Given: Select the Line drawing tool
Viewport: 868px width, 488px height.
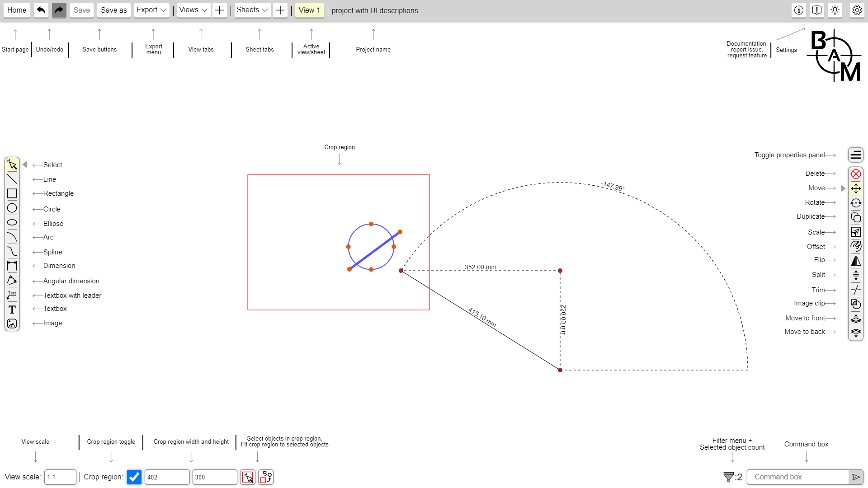Looking at the screenshot, I should [x=12, y=179].
